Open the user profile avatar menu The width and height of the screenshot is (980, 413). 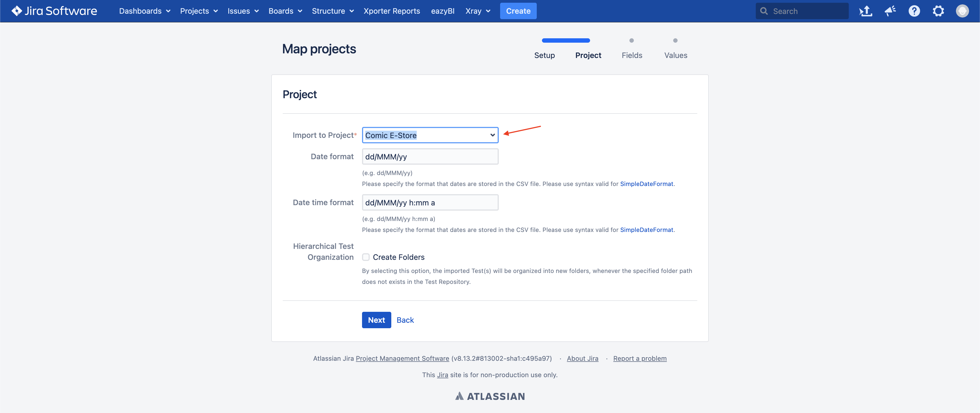[x=962, y=11]
